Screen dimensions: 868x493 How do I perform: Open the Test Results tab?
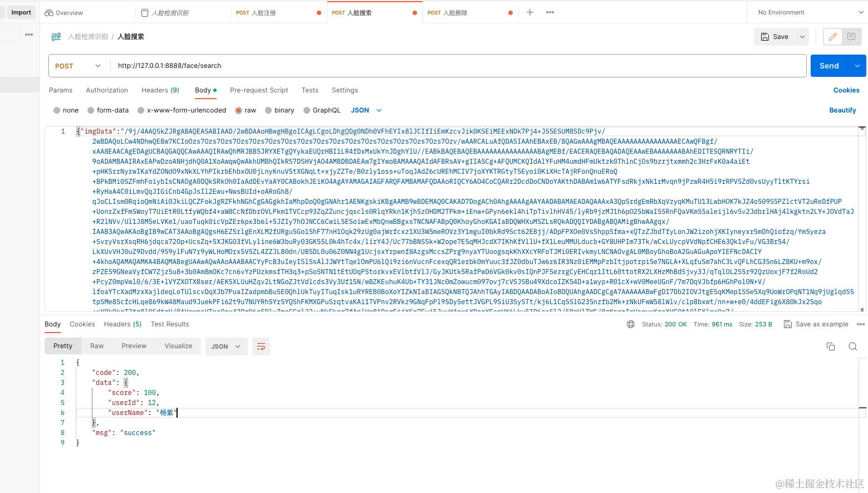click(170, 324)
